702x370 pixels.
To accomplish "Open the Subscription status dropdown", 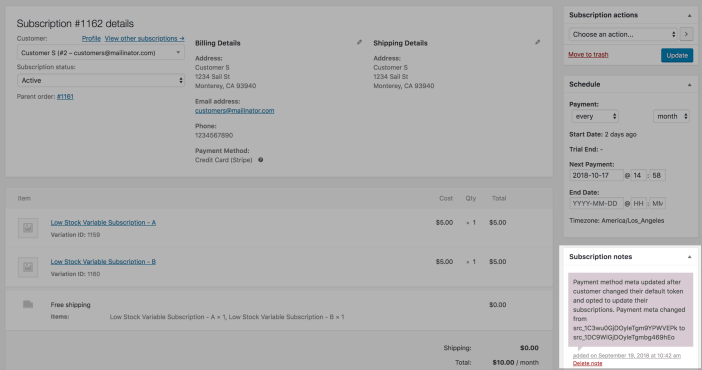I will (x=101, y=80).
